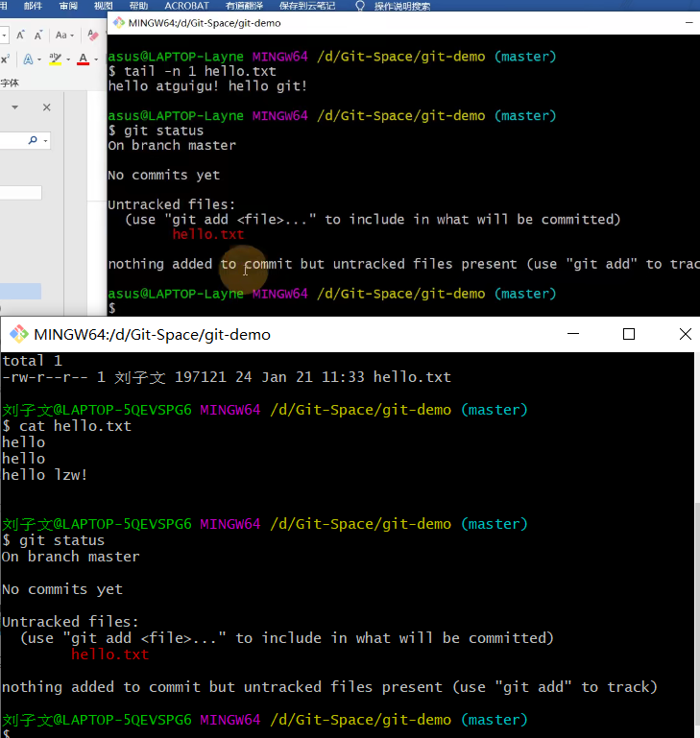The image size is (700, 738).
Task: Maximize the lower MINGW64 terminal window
Action: (629, 334)
